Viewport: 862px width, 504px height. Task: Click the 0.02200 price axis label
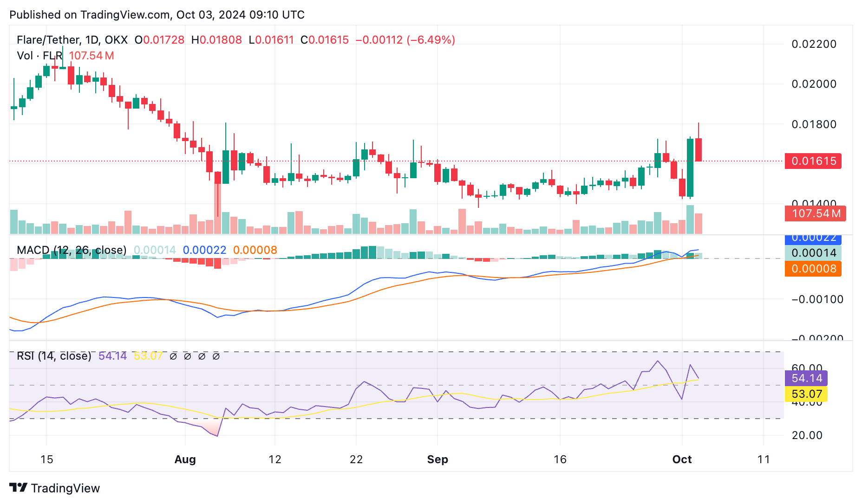814,44
